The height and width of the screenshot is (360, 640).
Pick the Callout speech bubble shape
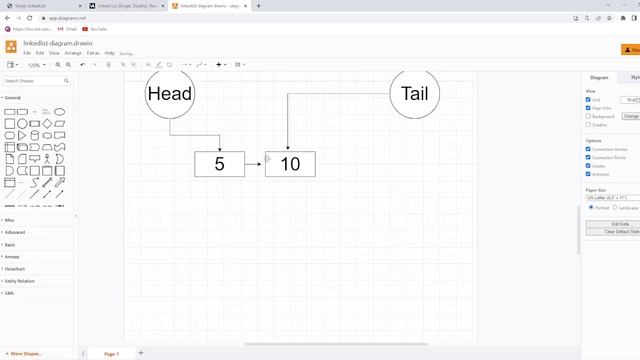point(35,159)
